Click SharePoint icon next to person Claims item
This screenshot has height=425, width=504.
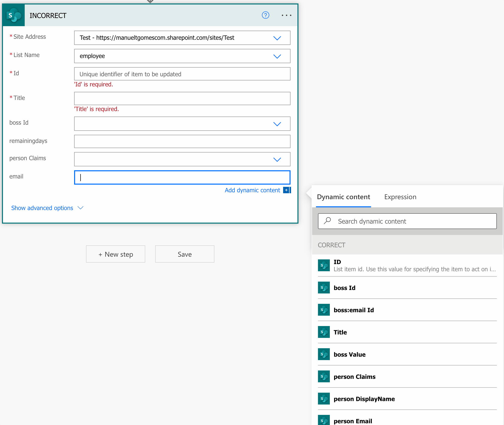click(x=324, y=377)
